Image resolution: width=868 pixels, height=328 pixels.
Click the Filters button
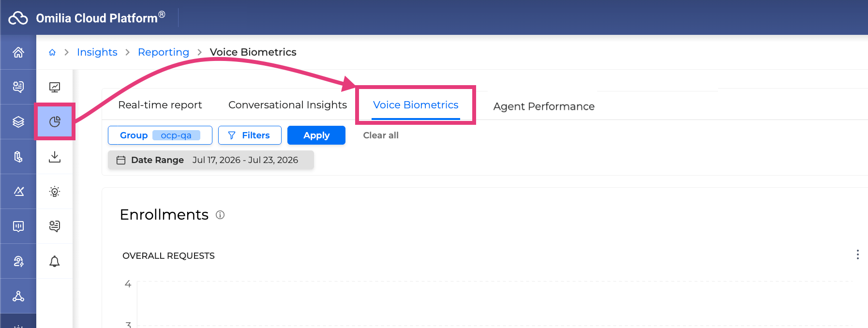(250, 135)
